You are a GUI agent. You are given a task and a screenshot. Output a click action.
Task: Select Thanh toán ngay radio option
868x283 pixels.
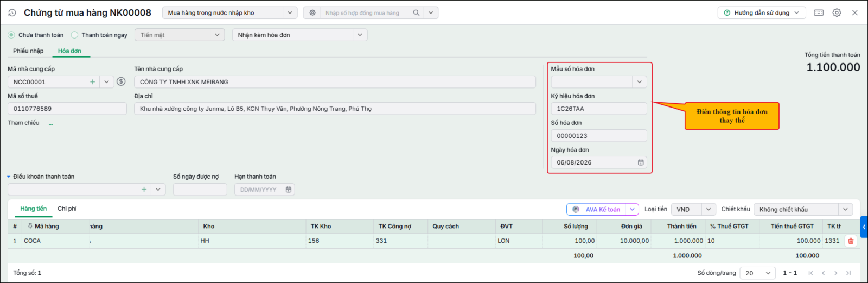pyautogui.click(x=75, y=35)
